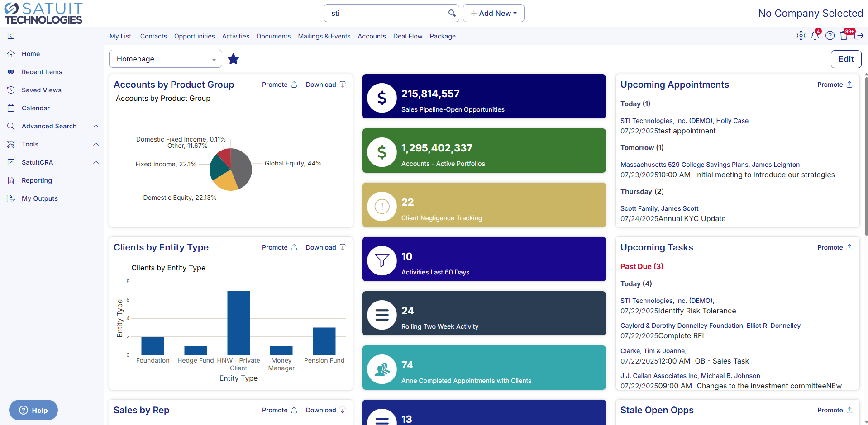Collapse the SatuitCRA section chevron

click(96, 162)
